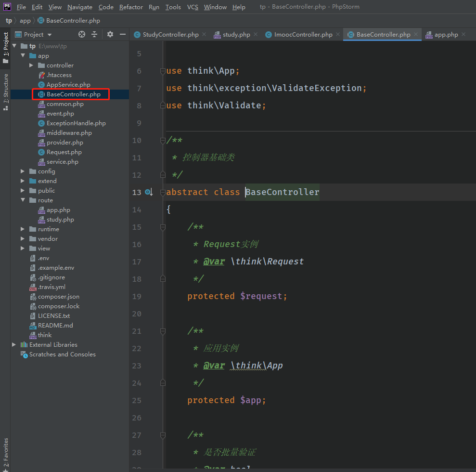Collapse the tp root folder
Screen dimensions: 476x472
tap(14, 46)
